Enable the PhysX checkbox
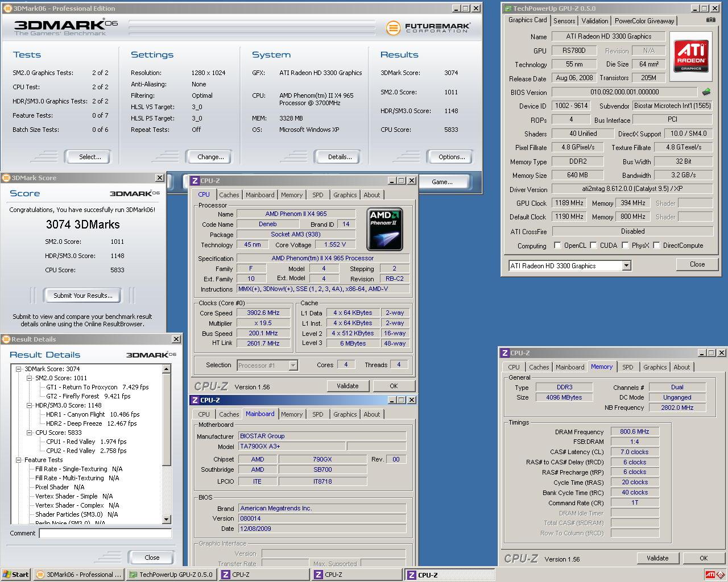The height and width of the screenshot is (582, 728). 625,246
